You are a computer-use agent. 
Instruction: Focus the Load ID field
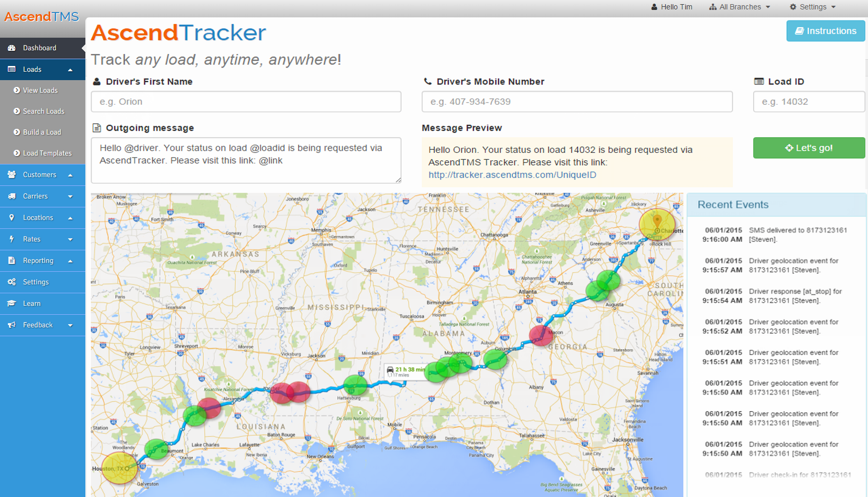tap(809, 102)
